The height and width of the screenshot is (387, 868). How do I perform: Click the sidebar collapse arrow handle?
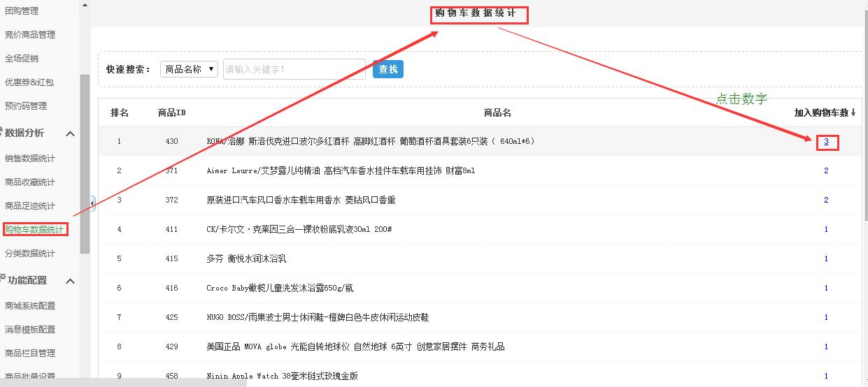92,203
